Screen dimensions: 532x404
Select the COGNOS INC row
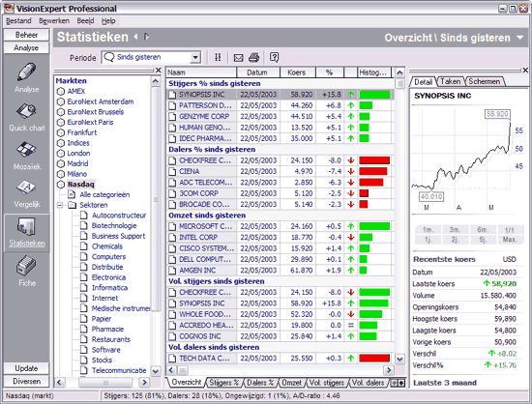click(x=280, y=336)
